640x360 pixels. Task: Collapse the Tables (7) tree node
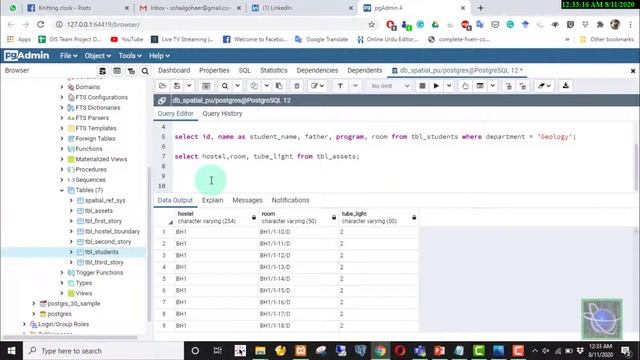pos(62,190)
